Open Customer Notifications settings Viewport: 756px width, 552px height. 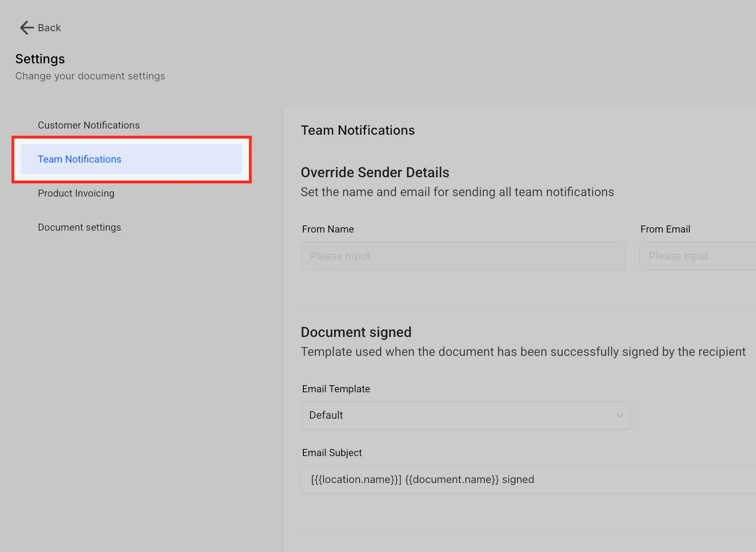89,125
